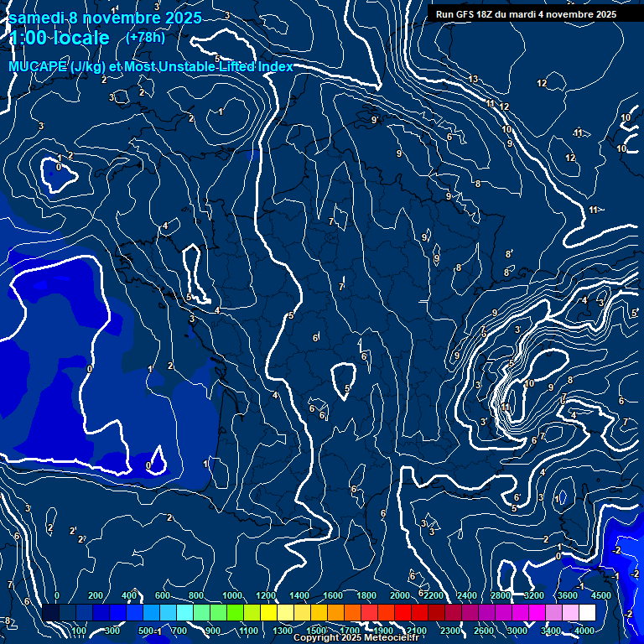Click the legend value '800'
The image size is (644, 644).
pos(196,595)
